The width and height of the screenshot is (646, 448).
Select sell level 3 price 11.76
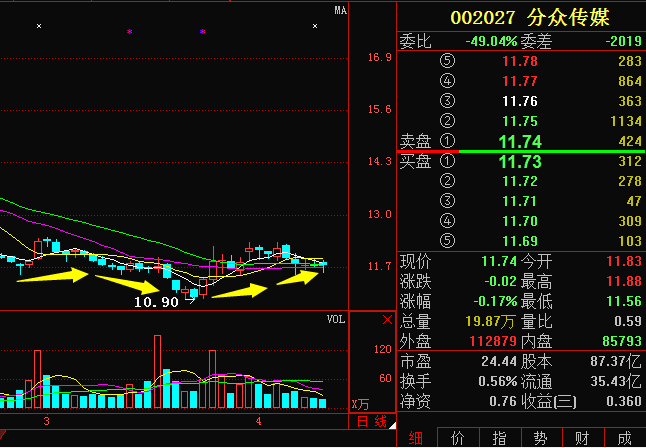click(520, 101)
